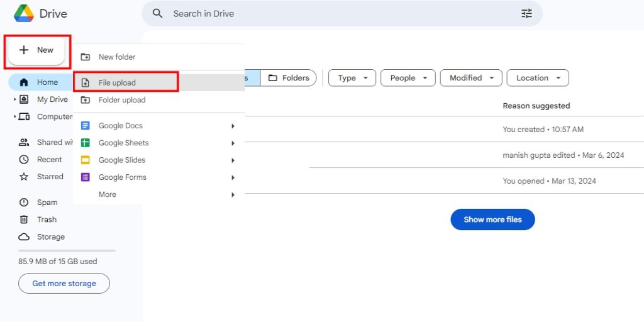Click the blue Google Docs icon
The image size is (644, 322).
(85, 126)
